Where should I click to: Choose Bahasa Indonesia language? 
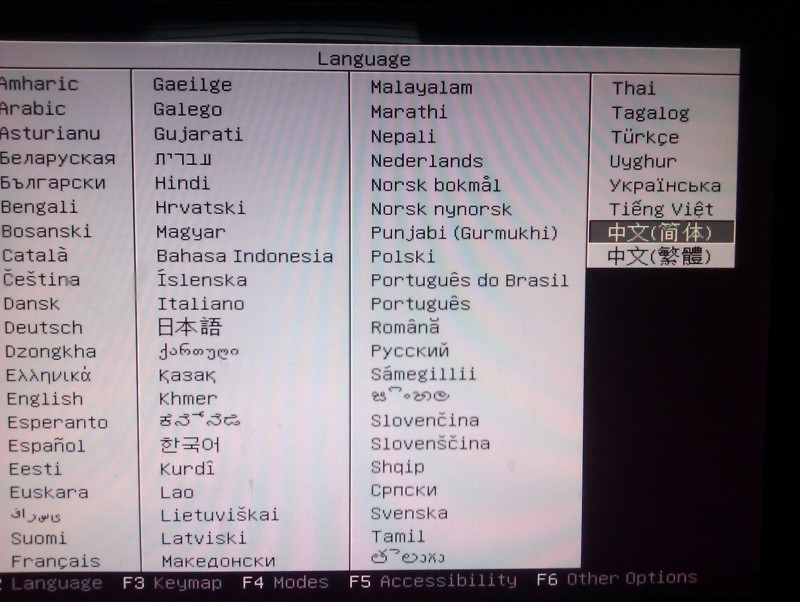point(244,256)
